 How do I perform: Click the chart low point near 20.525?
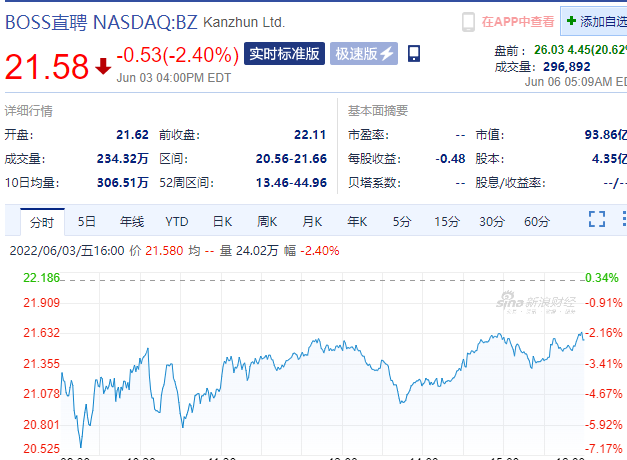coord(81,447)
